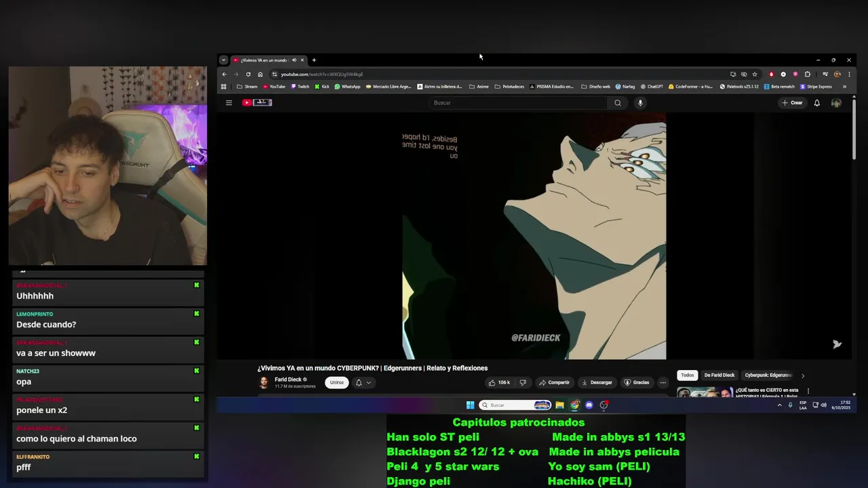Click the Compartir share button
868x488 pixels.
coord(554,382)
